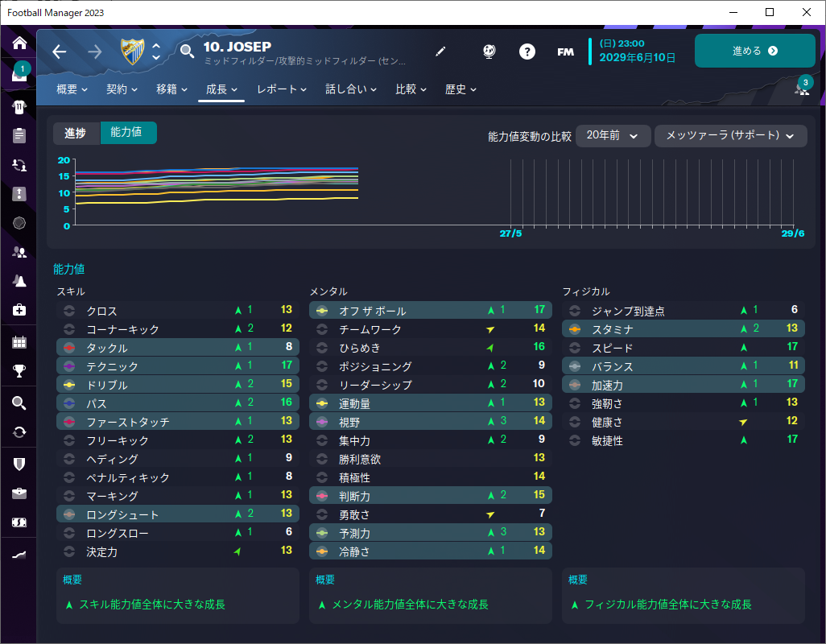Go back with the left arrow
This screenshot has width=826, height=644.
[60, 52]
